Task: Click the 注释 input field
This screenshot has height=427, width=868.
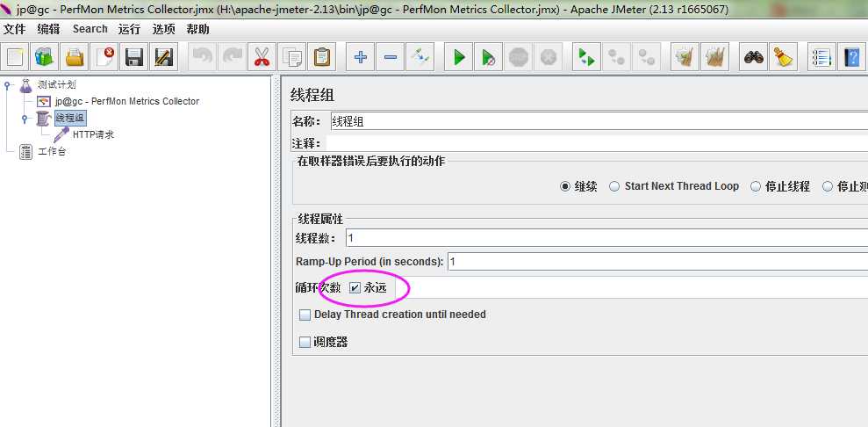Action: coord(597,143)
